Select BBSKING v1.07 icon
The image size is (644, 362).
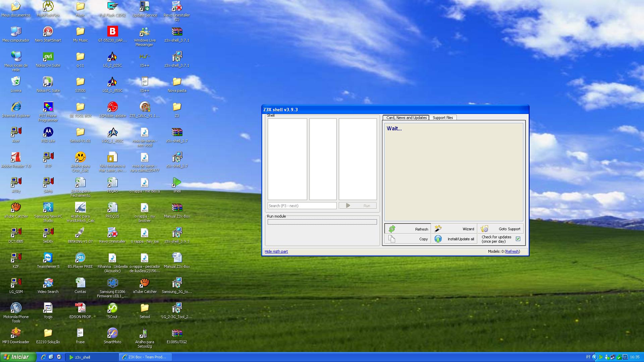pos(80,235)
